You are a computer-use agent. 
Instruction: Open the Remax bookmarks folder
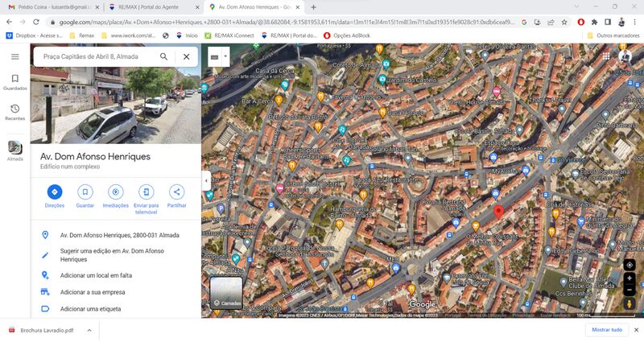click(82, 35)
